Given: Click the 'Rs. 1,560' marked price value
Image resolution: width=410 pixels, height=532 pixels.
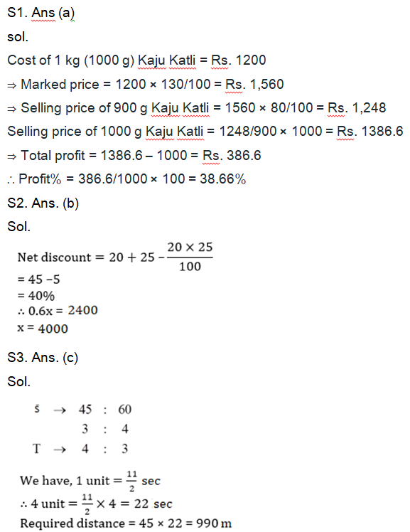Looking at the screenshot, I should pos(254,84).
